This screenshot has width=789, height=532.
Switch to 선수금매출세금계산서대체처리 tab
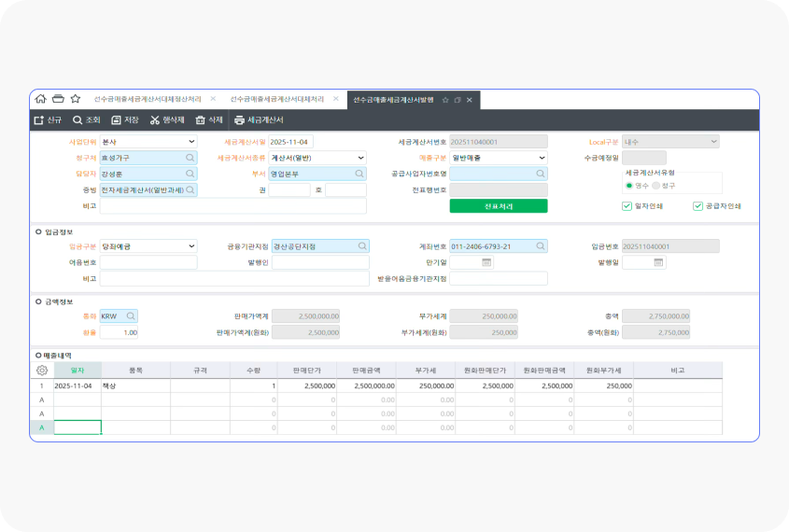(x=277, y=99)
